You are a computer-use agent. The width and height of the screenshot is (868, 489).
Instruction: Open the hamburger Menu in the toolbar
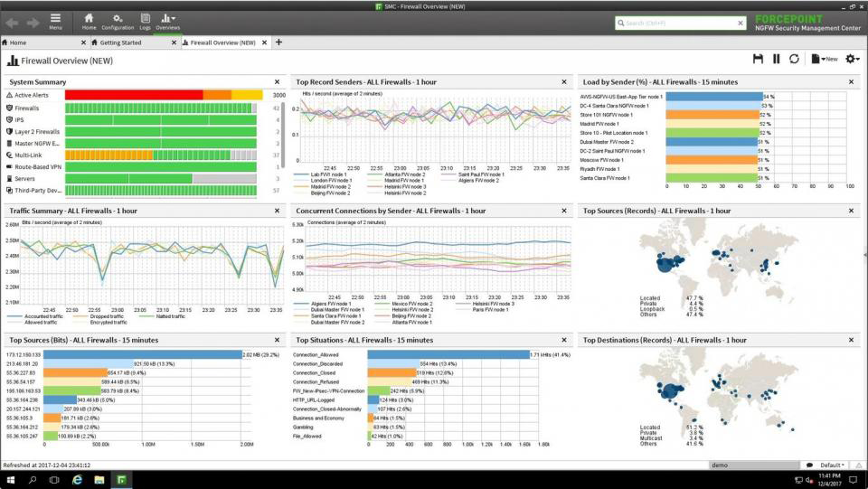[56, 21]
